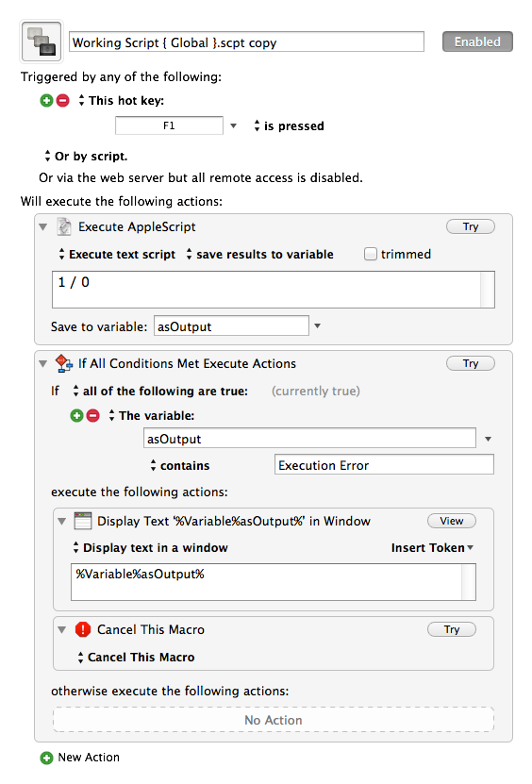This screenshot has width=532, height=784.
Task: Add a new trigger with green plus
Action: (46, 101)
